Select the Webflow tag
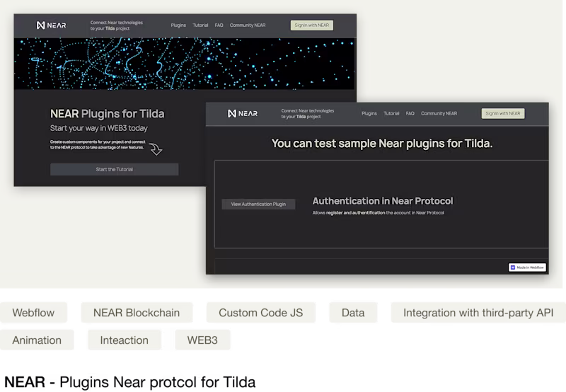 pos(33,313)
